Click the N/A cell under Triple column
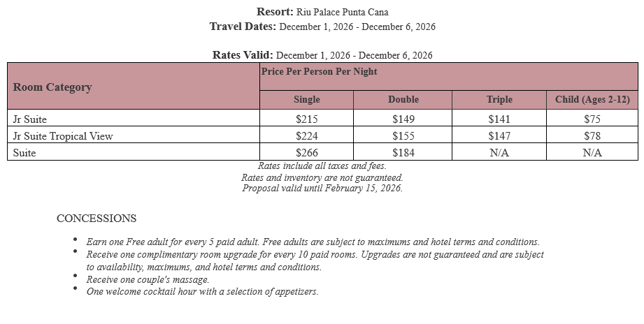This screenshot has height=324, width=644. [x=499, y=153]
